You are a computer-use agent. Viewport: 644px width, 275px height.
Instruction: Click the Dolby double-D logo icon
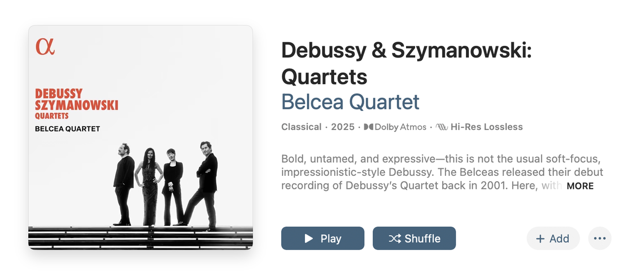369,127
